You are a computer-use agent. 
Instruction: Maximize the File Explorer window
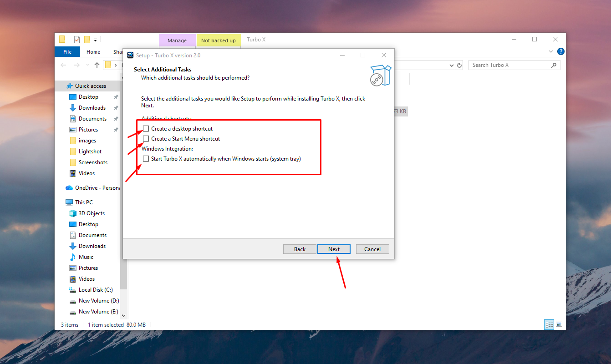535,40
